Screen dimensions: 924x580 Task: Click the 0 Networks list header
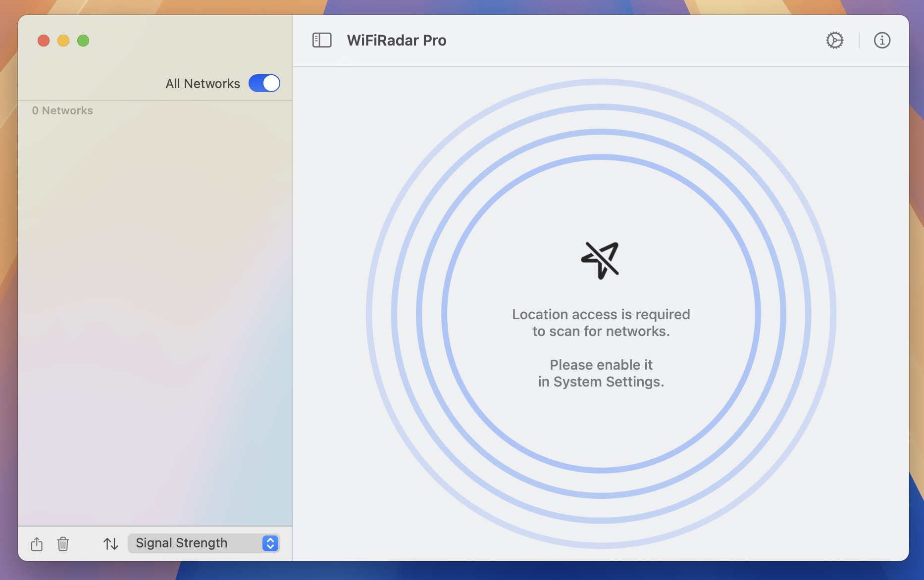62,110
